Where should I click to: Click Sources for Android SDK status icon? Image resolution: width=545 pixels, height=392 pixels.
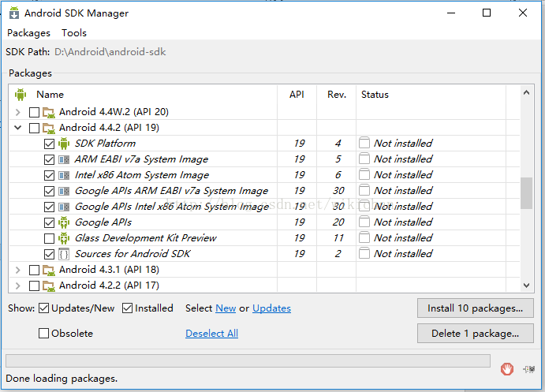pos(364,253)
